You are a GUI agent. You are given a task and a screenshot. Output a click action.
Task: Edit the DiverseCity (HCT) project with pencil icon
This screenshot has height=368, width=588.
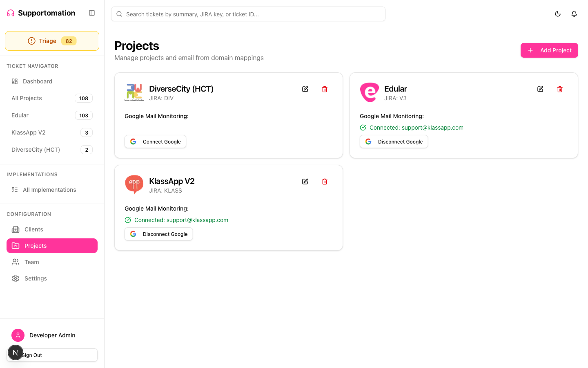[x=305, y=89]
